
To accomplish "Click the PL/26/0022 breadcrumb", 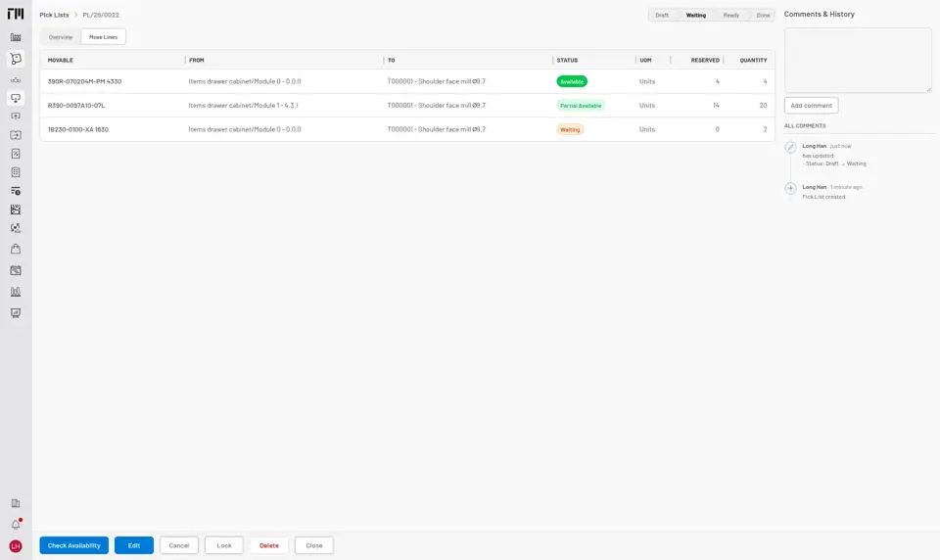I will (101, 15).
